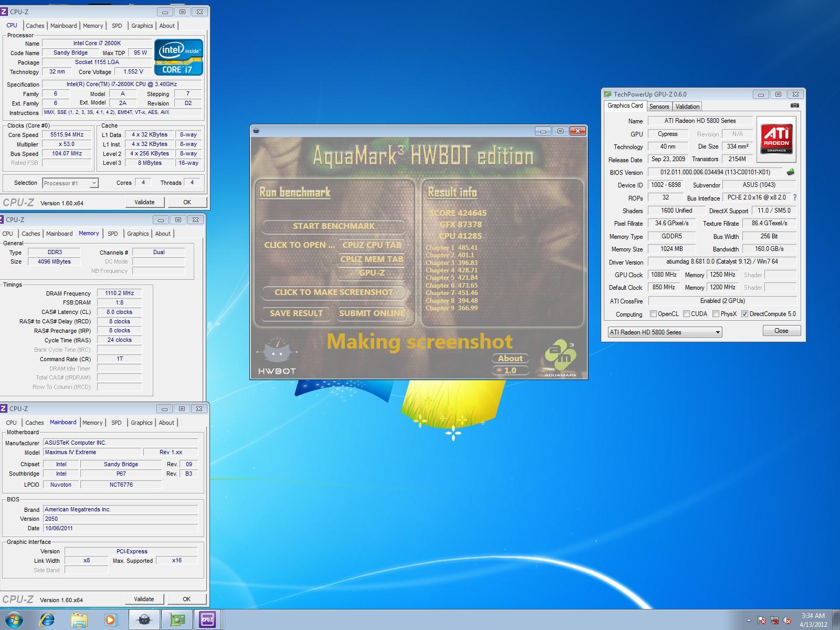The width and height of the screenshot is (840, 630).
Task: Click the network tray icon
Action: click(774, 621)
